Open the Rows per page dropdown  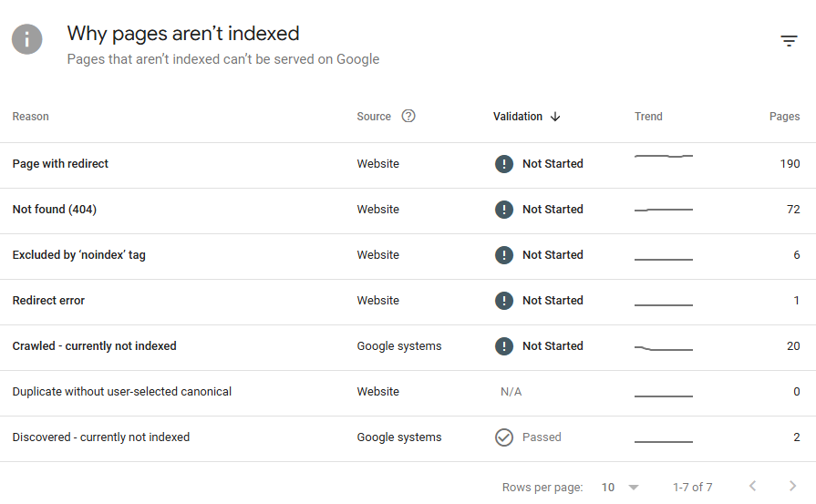pyautogui.click(x=621, y=488)
